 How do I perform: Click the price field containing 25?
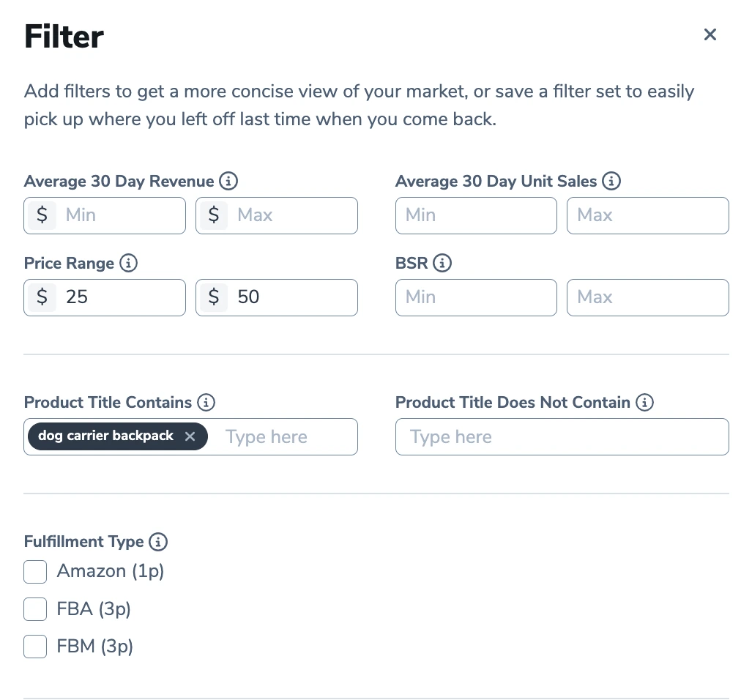[x=117, y=297]
